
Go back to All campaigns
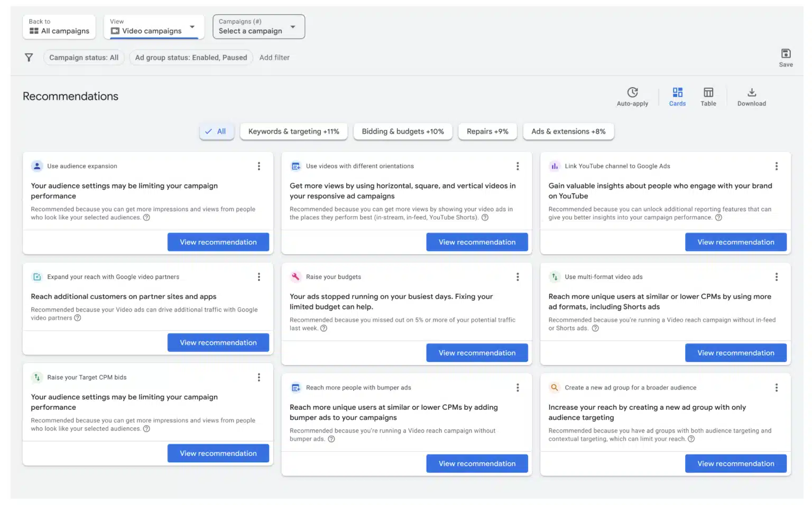click(59, 27)
